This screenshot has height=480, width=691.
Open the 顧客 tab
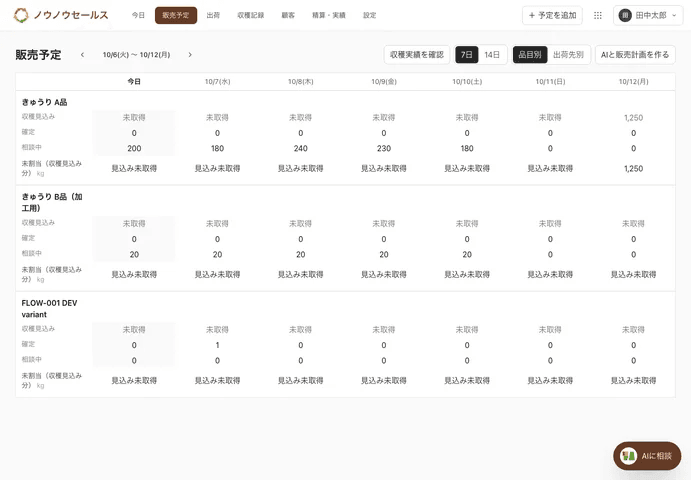[x=288, y=15]
